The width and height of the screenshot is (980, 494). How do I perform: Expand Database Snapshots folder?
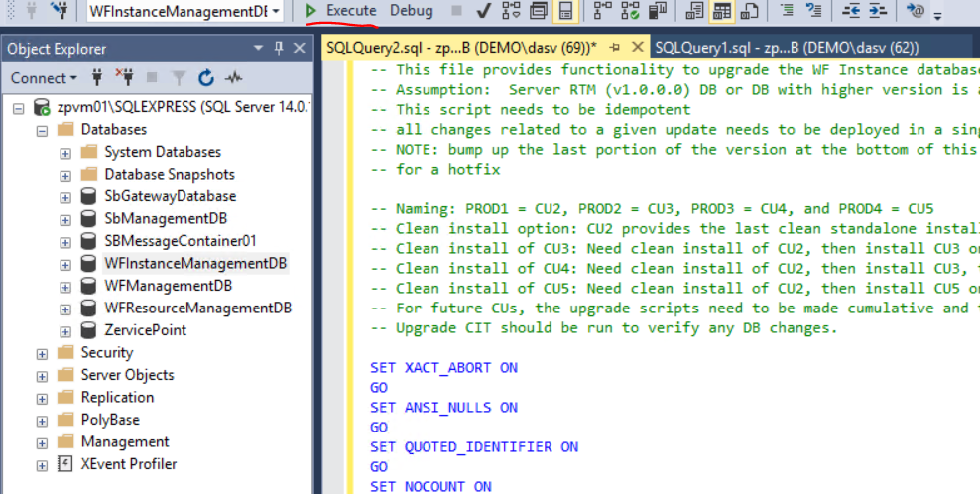coord(65,175)
